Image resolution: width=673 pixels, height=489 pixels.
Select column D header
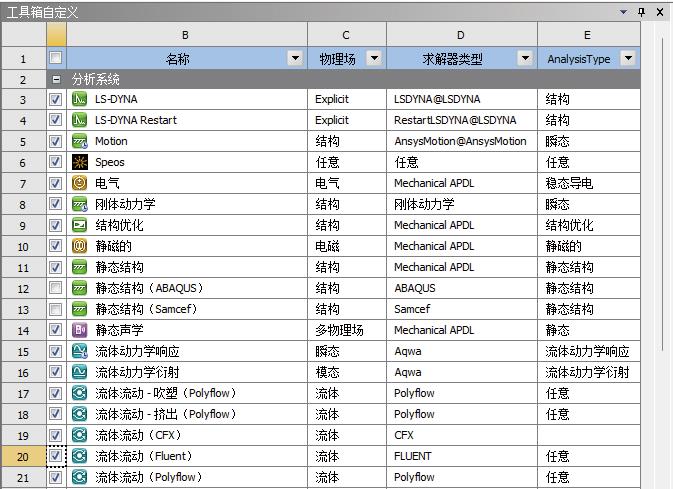462,35
